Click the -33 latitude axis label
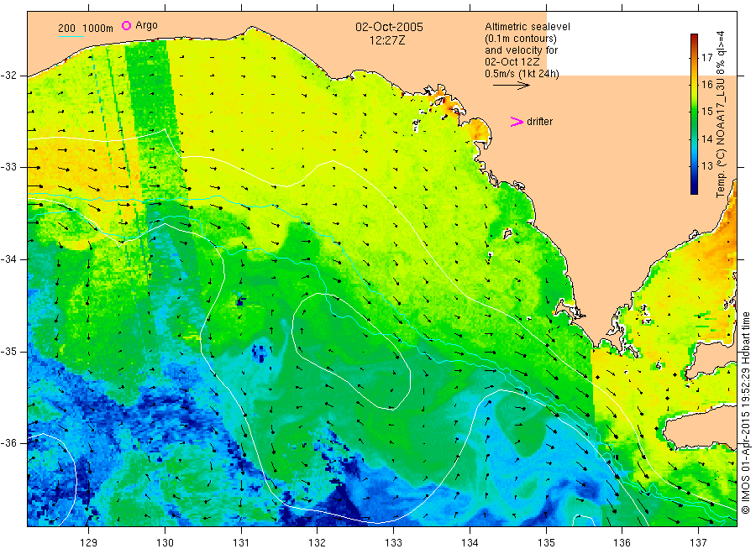 (9, 167)
